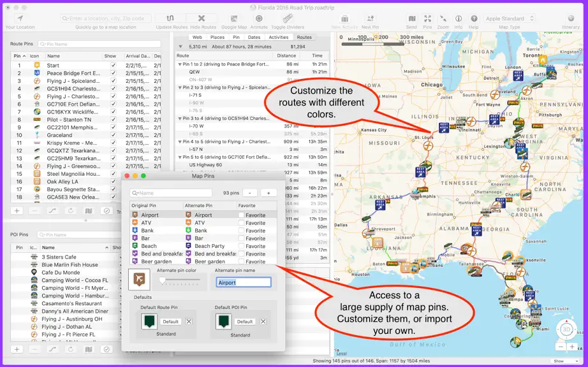588x367 pixels.
Task: Switch to the Activities tab
Action: tap(278, 37)
